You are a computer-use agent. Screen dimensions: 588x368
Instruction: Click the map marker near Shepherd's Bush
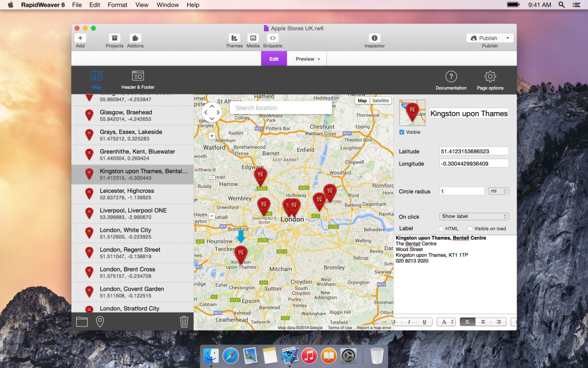click(263, 207)
